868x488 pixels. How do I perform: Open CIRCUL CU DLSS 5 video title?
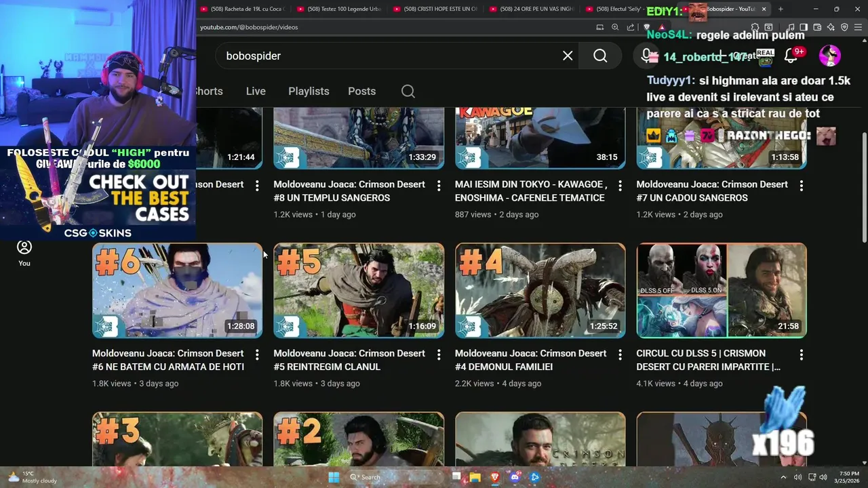point(709,360)
